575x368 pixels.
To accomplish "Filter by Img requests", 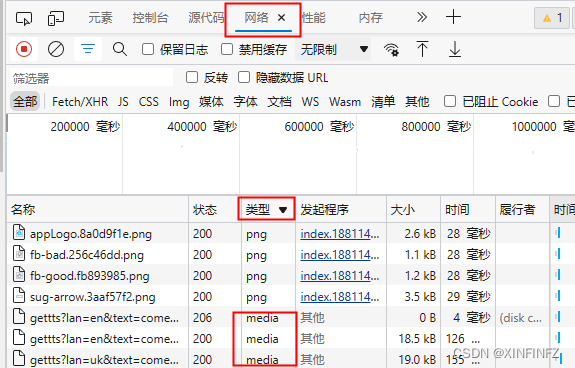I will [179, 102].
